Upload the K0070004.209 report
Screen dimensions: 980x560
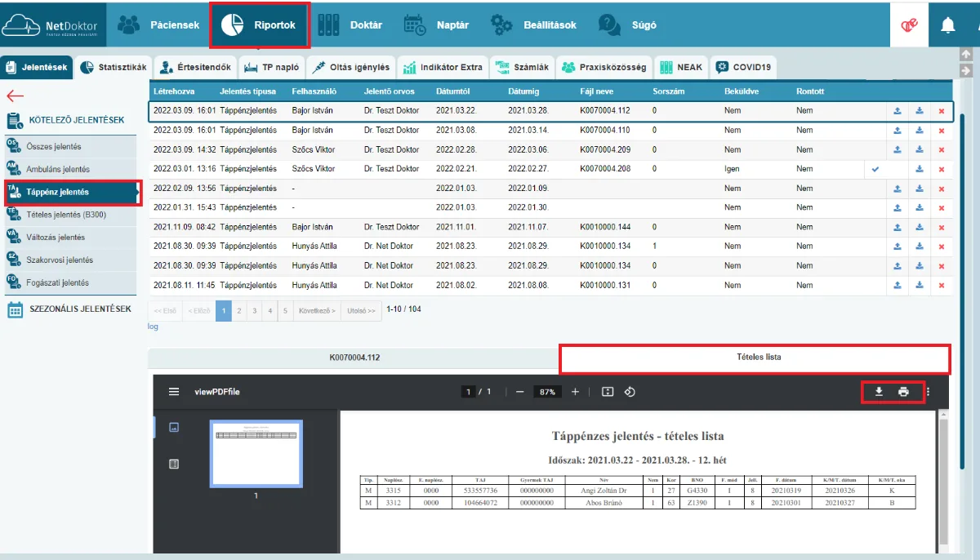pos(898,149)
